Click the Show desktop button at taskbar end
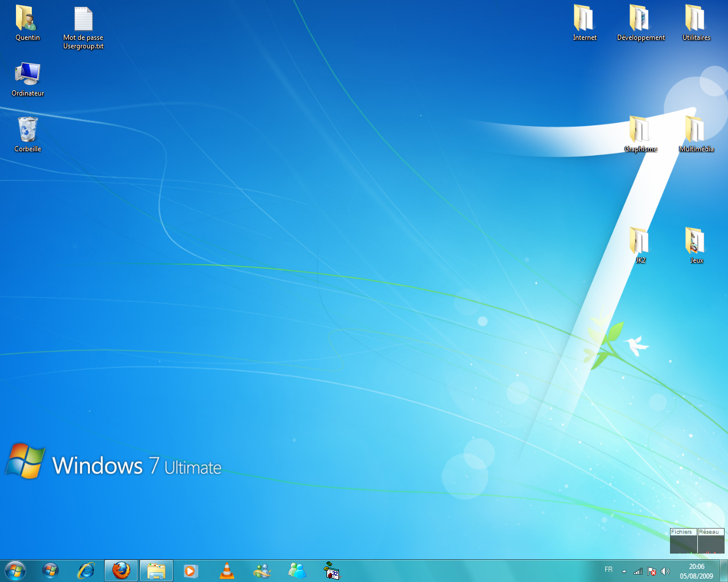Screen dimensions: 728x582 point(723,571)
